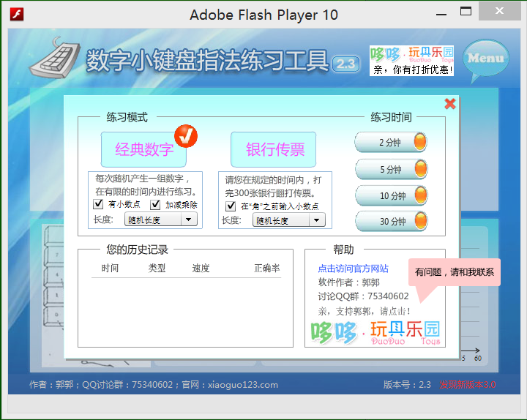Open 长度 dropdown under 经典数字
This screenshot has height=420, width=527.
[160, 220]
